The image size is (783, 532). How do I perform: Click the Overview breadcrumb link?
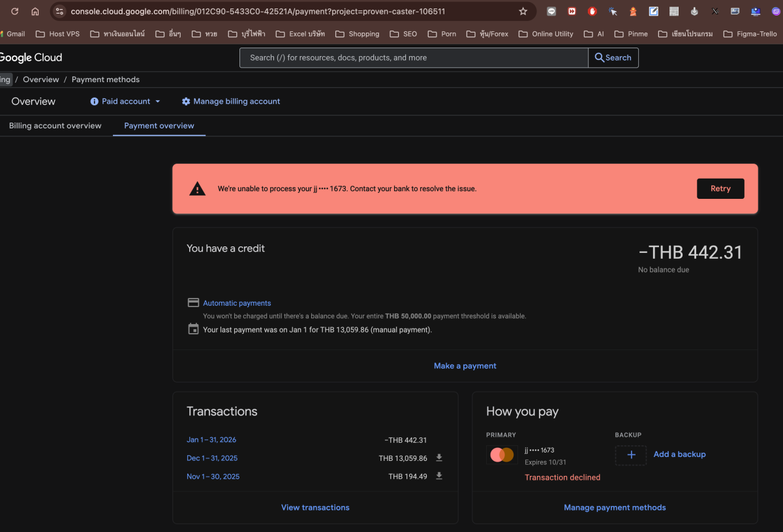[x=41, y=80]
